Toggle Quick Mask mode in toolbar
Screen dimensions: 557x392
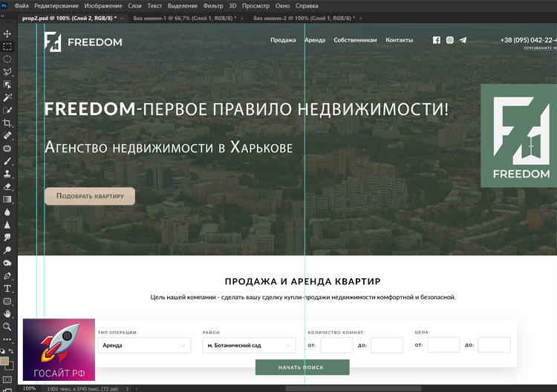(x=7, y=379)
